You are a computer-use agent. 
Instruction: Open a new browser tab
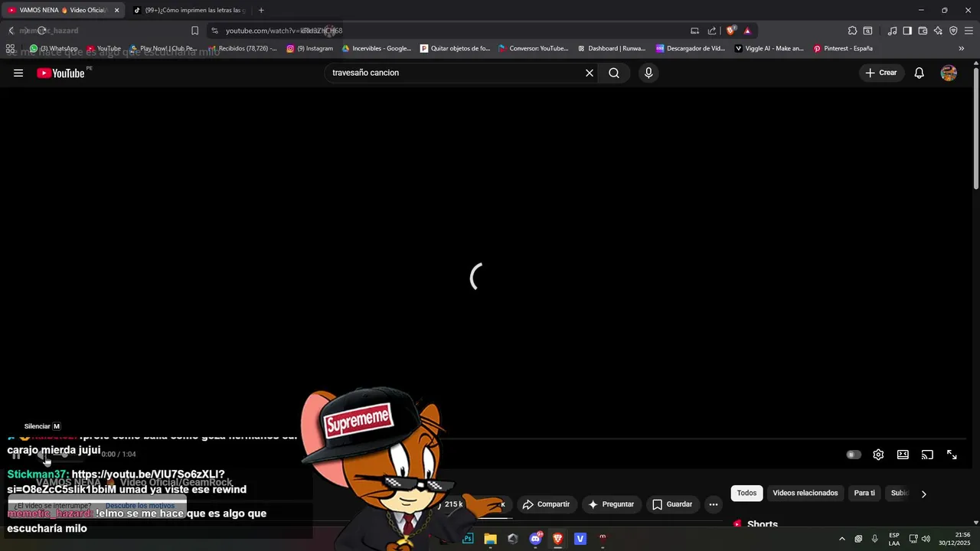click(x=261, y=10)
